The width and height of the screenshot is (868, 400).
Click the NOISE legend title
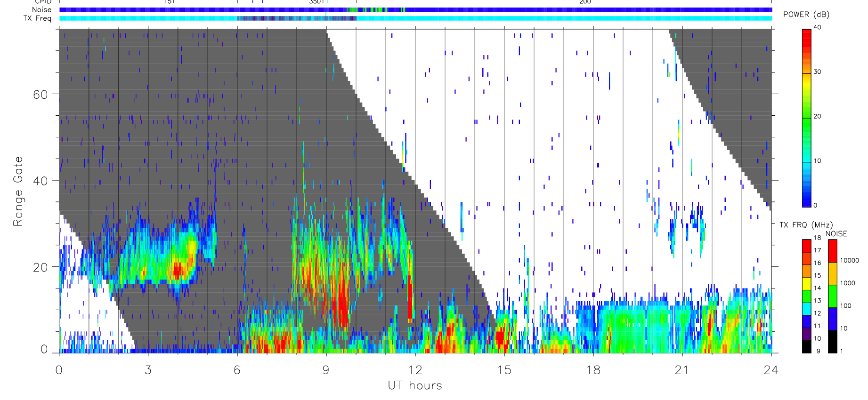click(x=836, y=234)
